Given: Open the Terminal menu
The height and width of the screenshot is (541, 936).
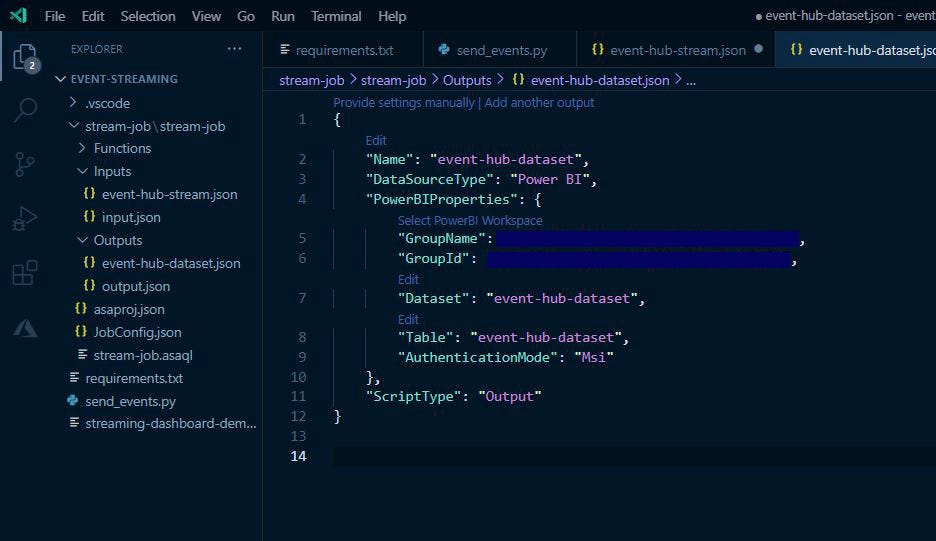Looking at the screenshot, I should 336,16.
